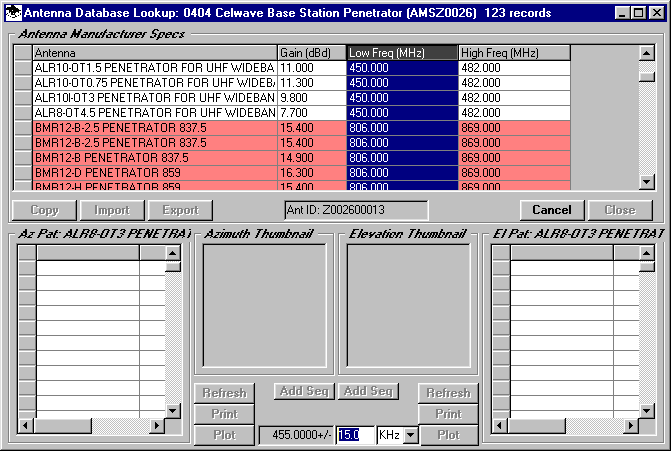Click the High Freq (MHz) column header

coord(514,53)
